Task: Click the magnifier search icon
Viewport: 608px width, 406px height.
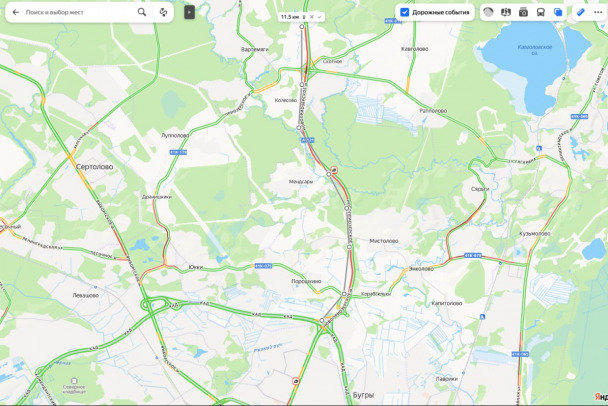Action: click(142, 12)
